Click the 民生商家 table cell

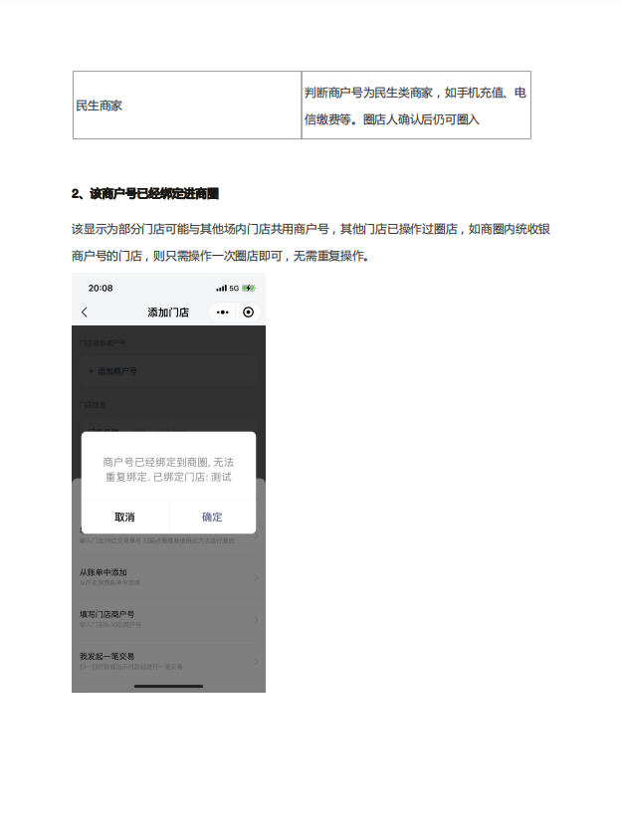click(x=187, y=105)
